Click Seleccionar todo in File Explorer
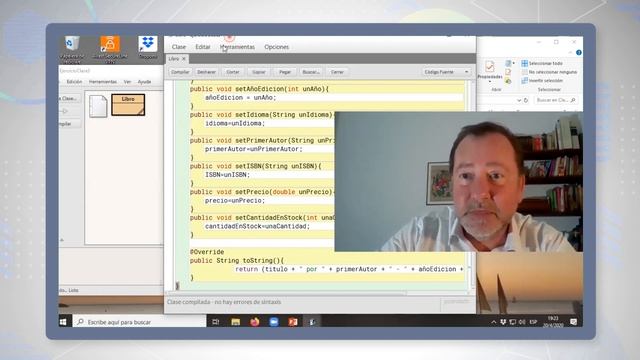This screenshot has width=640, height=360. coord(542,63)
